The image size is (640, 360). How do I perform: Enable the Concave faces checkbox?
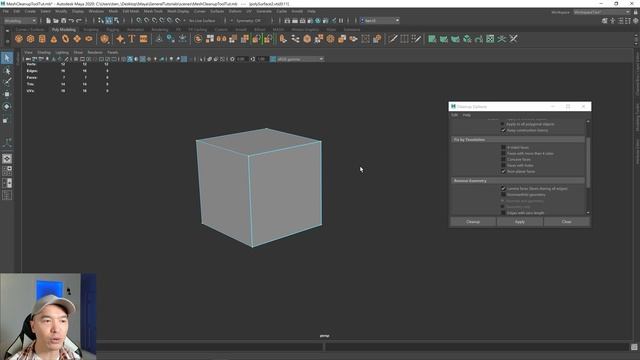point(503,160)
